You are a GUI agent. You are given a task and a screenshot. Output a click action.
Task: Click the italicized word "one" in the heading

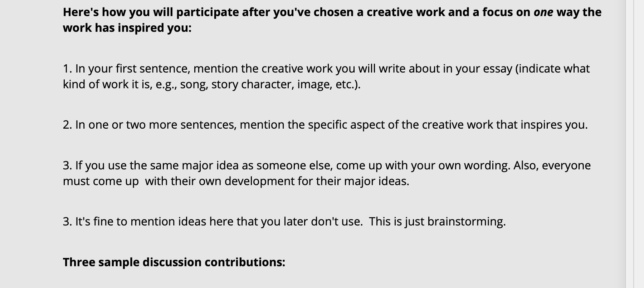point(543,12)
